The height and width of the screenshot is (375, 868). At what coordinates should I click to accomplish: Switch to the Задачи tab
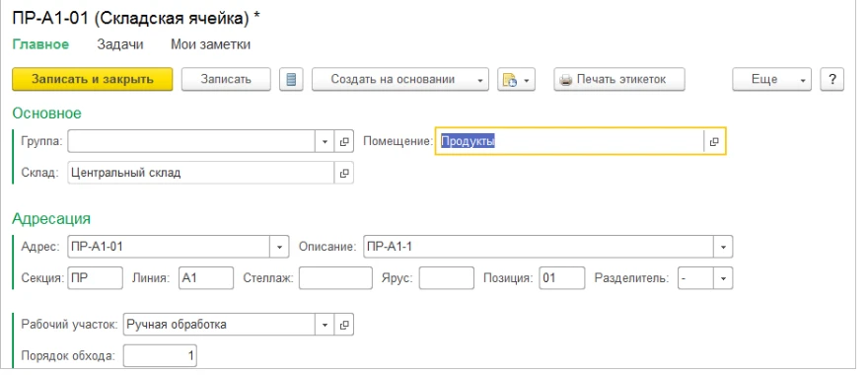click(x=120, y=44)
